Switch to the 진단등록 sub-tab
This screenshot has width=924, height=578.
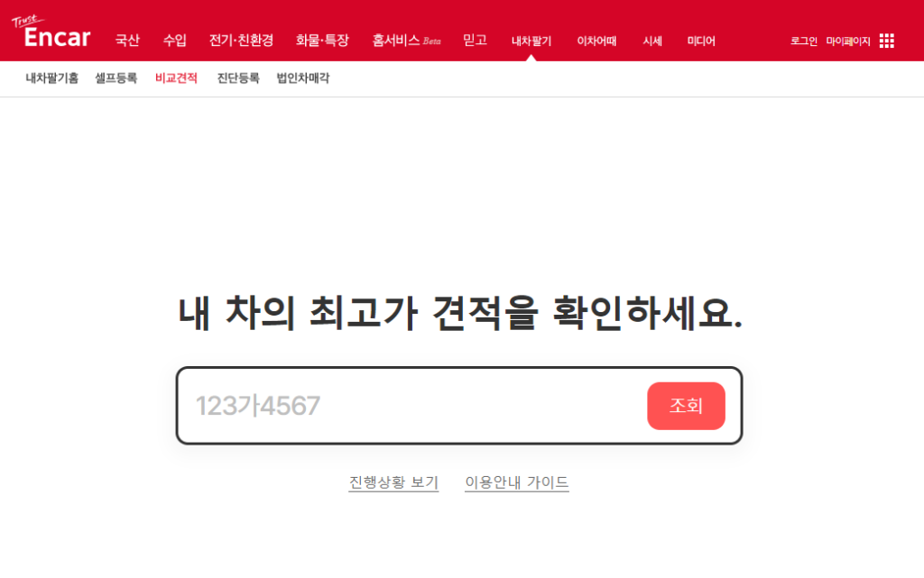[238, 78]
